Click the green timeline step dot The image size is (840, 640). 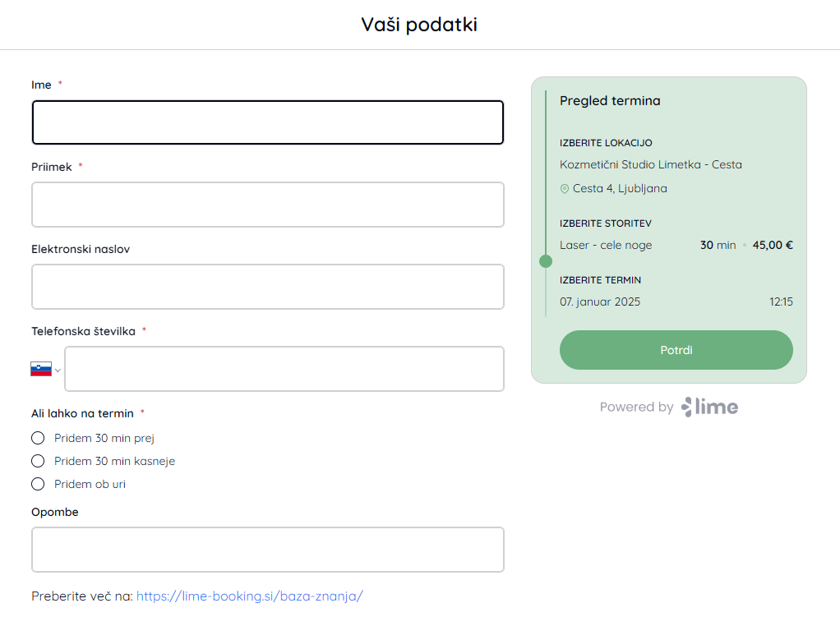click(x=546, y=261)
